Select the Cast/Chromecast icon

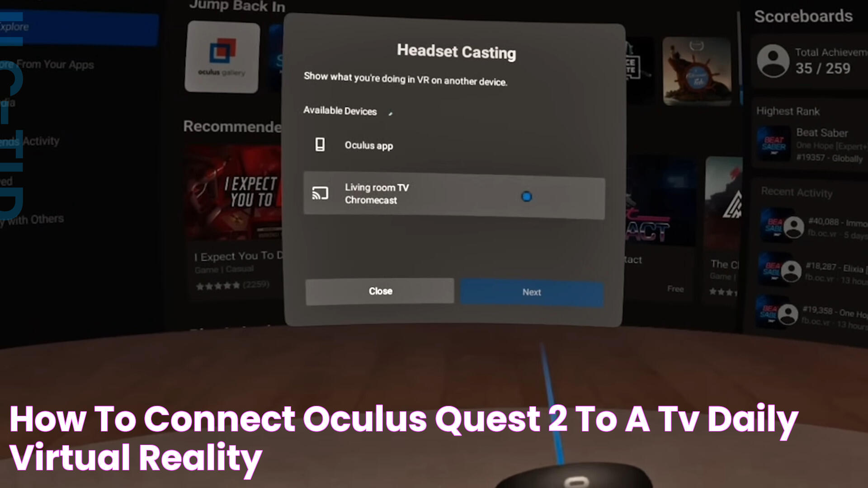321,194
